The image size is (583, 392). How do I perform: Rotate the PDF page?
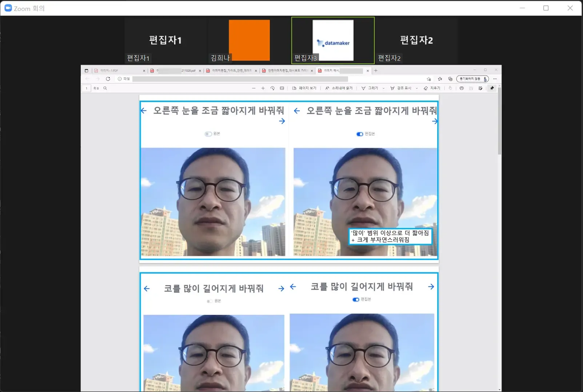pos(272,88)
